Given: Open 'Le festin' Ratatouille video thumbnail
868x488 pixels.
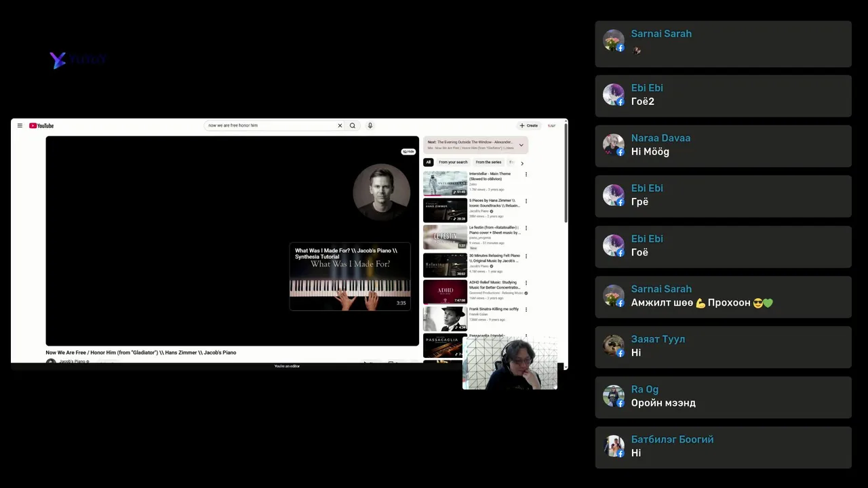Looking at the screenshot, I should tap(445, 237).
